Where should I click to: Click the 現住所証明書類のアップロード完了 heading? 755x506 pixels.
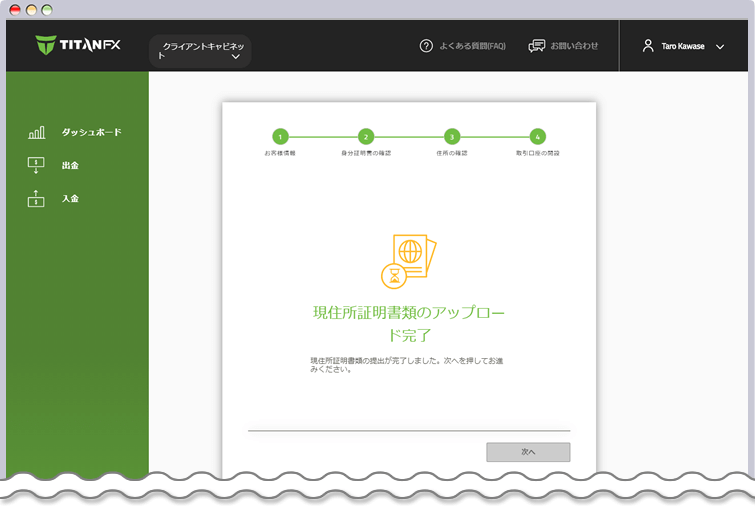tap(409, 324)
